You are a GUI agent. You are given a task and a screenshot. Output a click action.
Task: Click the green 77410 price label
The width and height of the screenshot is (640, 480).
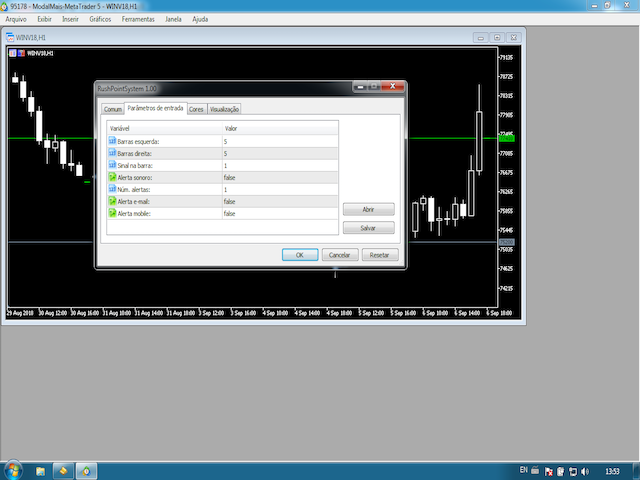coord(507,138)
